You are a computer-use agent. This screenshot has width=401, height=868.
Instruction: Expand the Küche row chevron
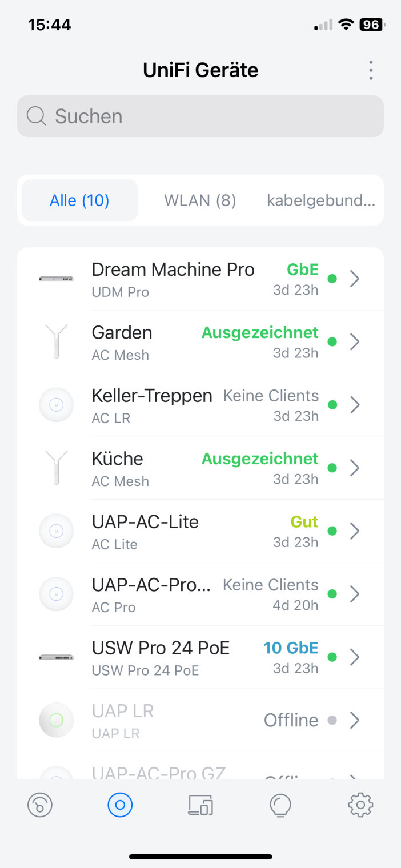355,468
